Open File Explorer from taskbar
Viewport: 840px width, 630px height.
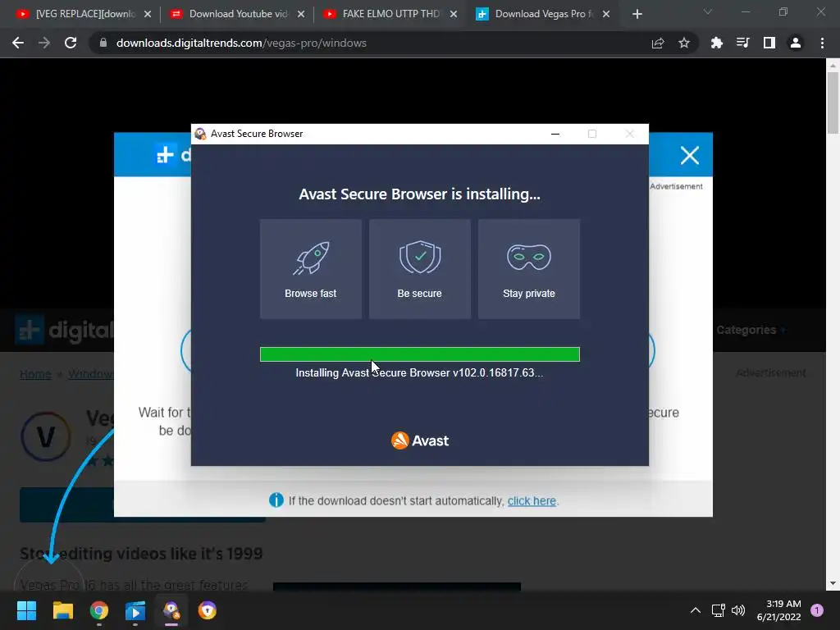(62, 610)
